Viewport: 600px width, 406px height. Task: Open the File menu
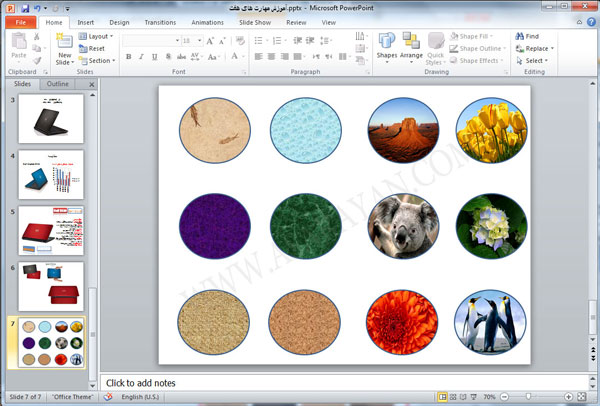pyautogui.click(x=20, y=21)
